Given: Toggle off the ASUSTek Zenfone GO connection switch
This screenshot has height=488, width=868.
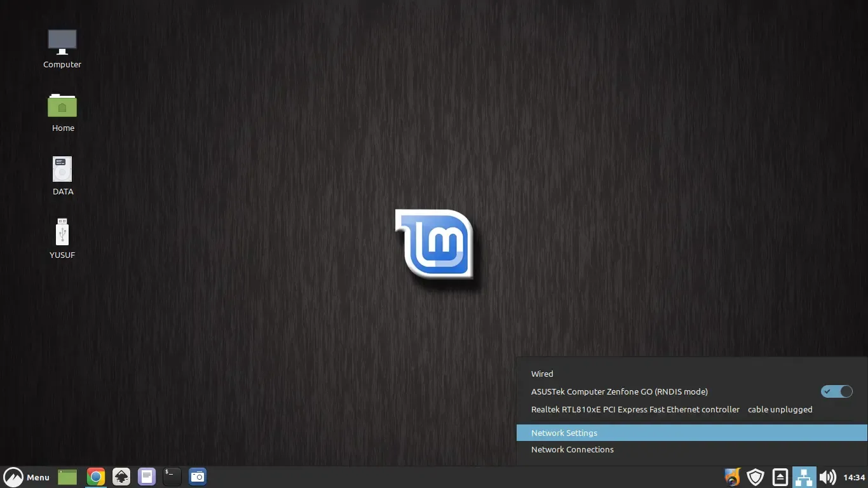Looking at the screenshot, I should [836, 391].
